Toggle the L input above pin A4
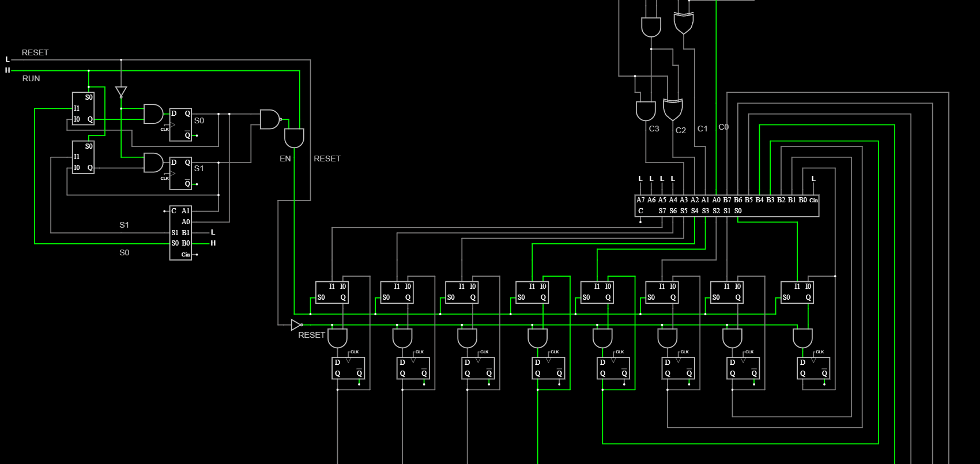 [673, 179]
